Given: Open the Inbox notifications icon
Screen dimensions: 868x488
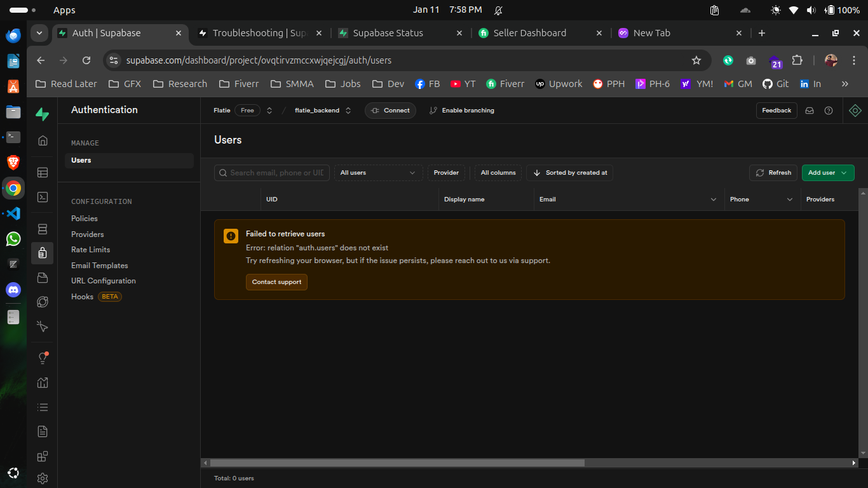Looking at the screenshot, I should point(810,110).
